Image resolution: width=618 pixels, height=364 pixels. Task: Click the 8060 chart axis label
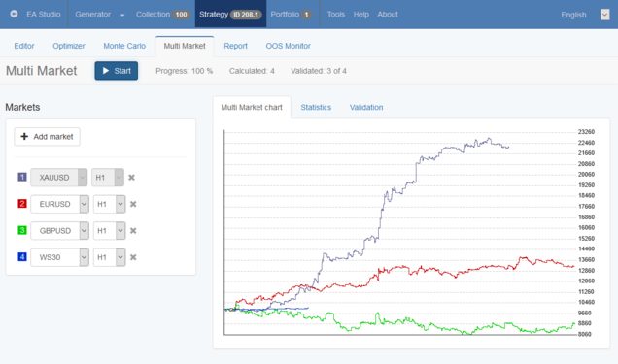click(x=585, y=334)
